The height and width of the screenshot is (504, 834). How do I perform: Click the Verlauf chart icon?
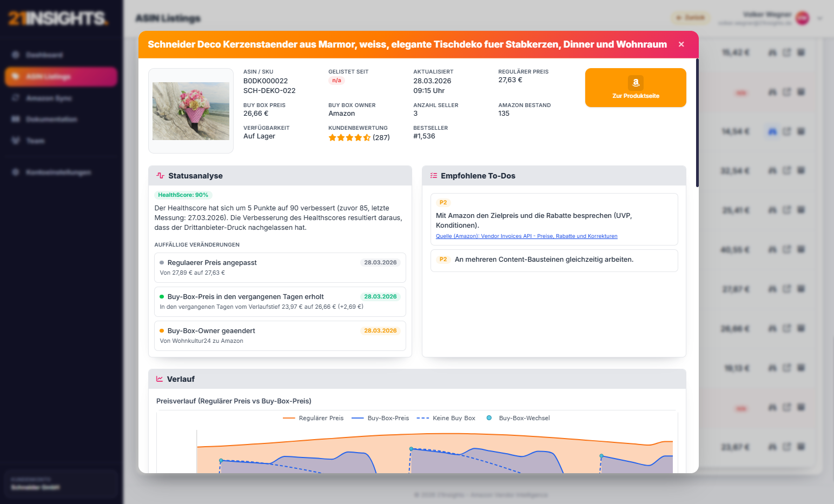tap(160, 379)
